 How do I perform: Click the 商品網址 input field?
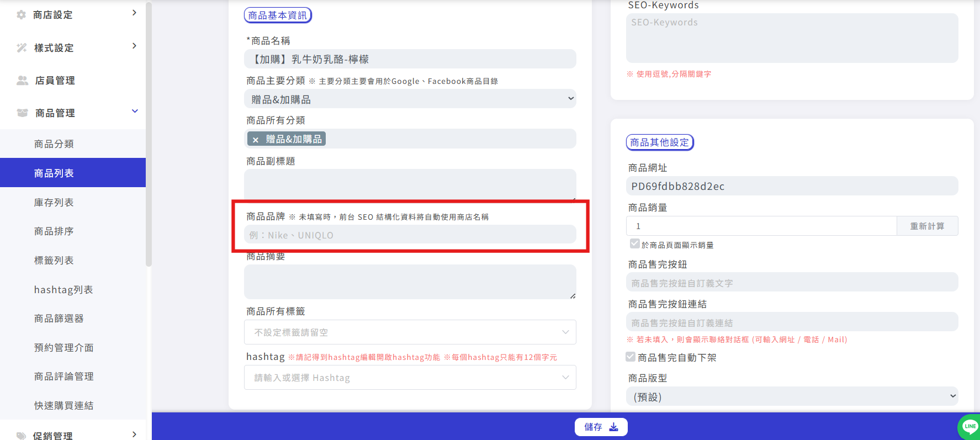click(x=792, y=186)
